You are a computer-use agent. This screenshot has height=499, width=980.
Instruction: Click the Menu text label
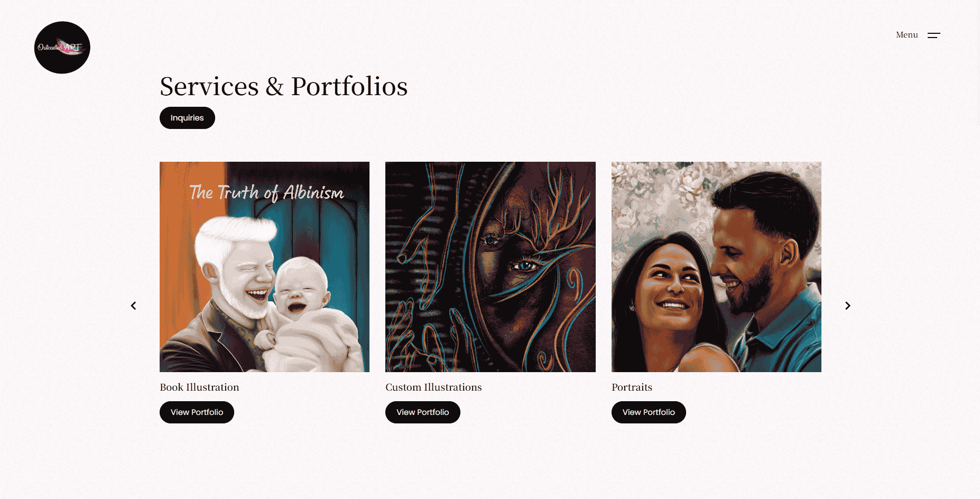[x=907, y=35]
